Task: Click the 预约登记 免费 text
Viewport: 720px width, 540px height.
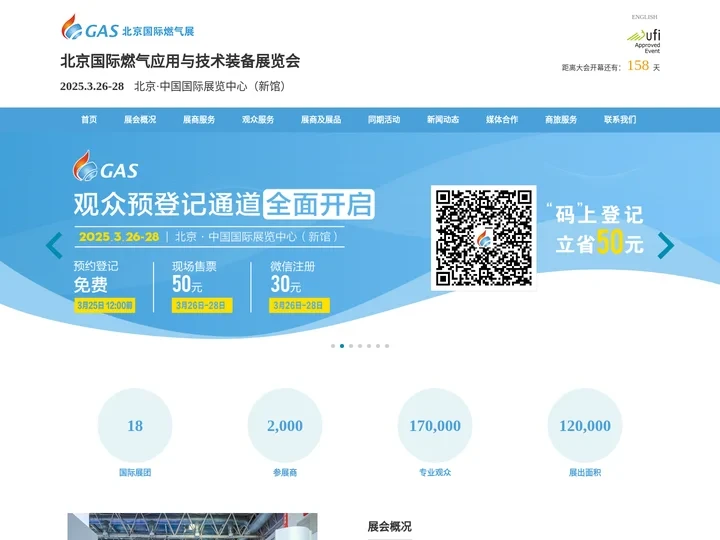Action: click(x=96, y=277)
